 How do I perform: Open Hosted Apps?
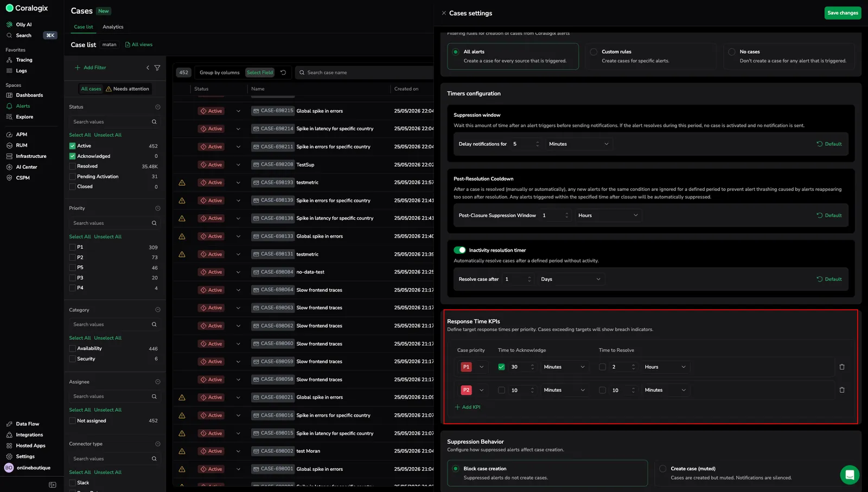tap(26, 445)
